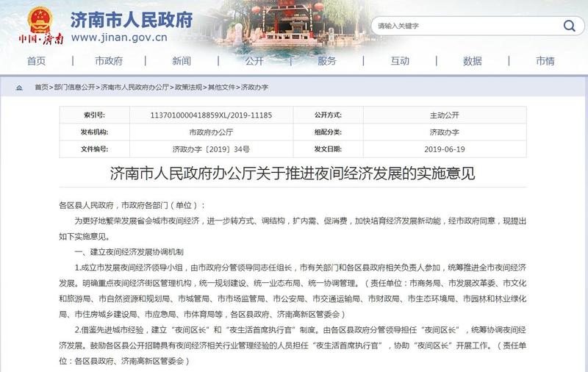Viewport: 588px width, 372px height.
Task: Go to 首页 in the breadcrumb
Action: [42, 87]
